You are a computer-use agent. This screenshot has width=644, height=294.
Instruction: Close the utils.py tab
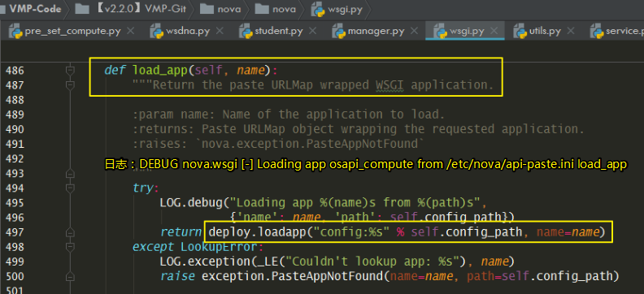(x=571, y=31)
